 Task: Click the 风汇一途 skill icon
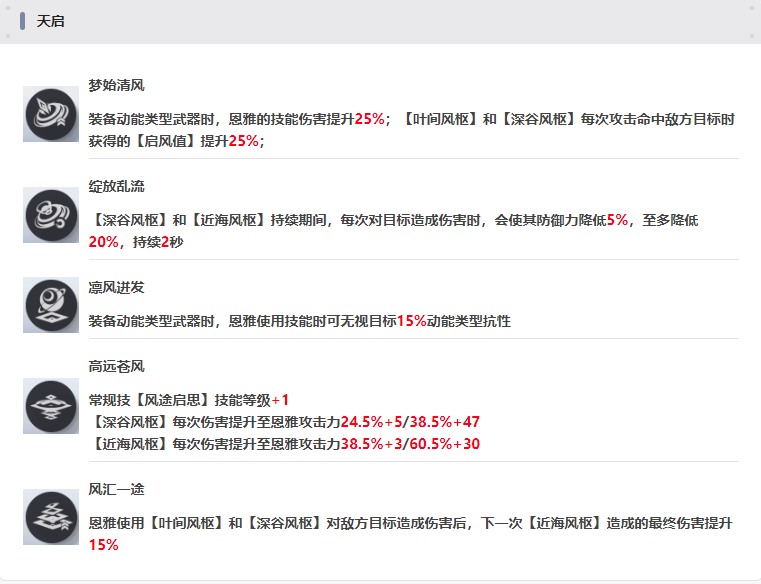(x=51, y=517)
